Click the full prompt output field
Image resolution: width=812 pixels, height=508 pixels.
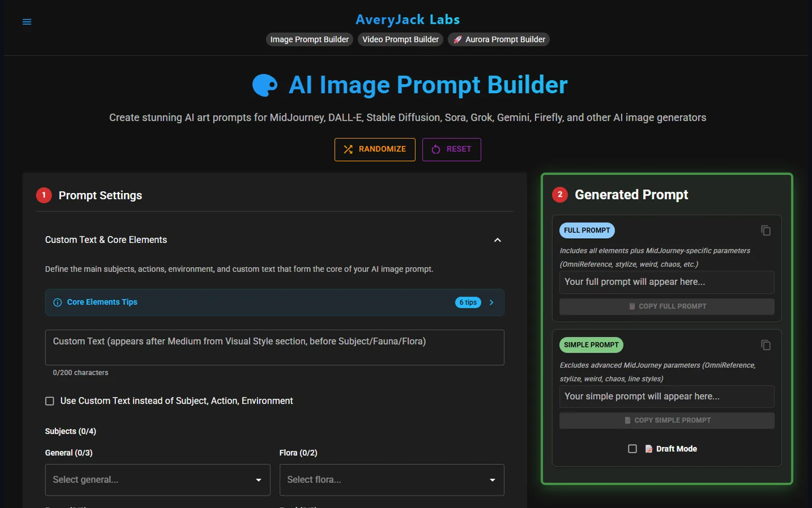(x=666, y=282)
